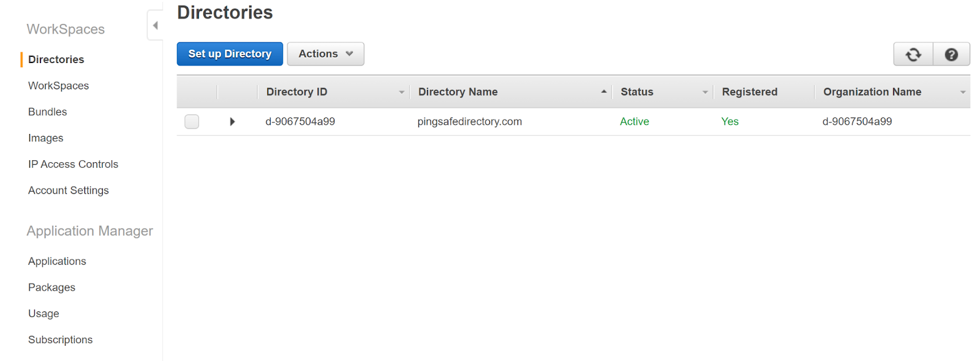Open the Status column dropdown arrow
This screenshot has height=361, width=980.
tap(705, 92)
